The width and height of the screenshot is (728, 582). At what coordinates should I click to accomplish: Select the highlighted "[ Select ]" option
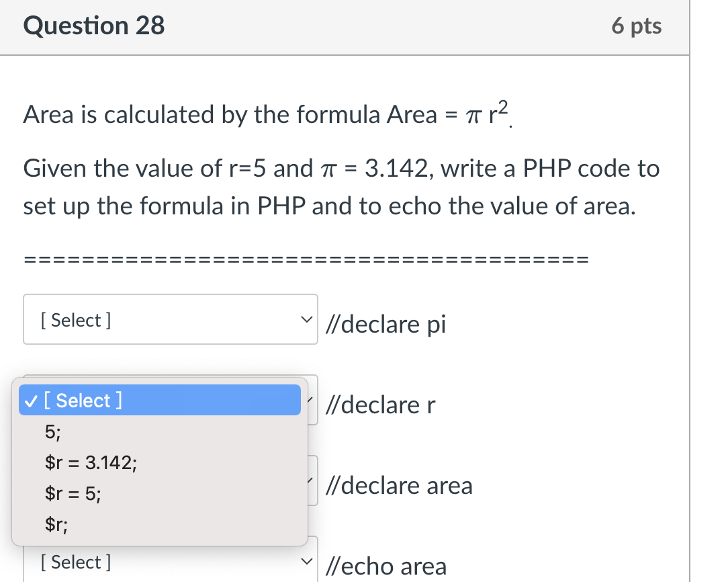coord(159,400)
